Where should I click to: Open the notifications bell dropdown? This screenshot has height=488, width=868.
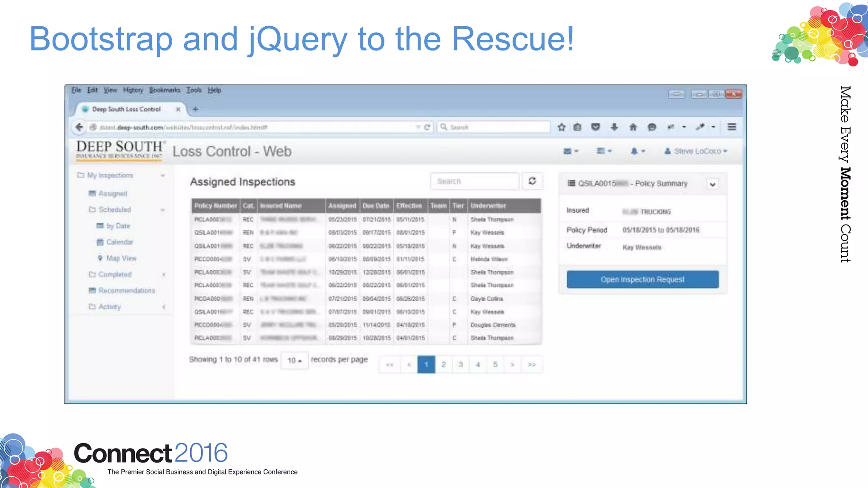637,151
